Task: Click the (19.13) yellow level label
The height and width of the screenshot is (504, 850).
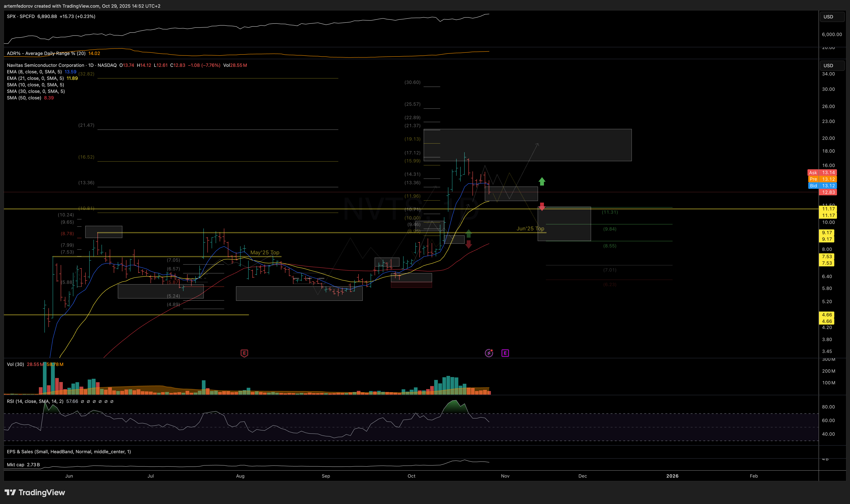Action: click(x=412, y=139)
